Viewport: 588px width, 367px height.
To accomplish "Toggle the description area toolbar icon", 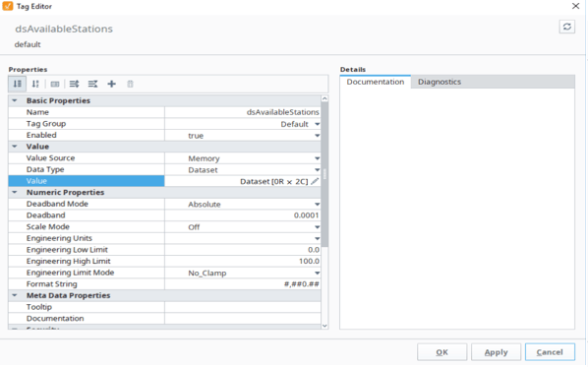I will point(55,84).
